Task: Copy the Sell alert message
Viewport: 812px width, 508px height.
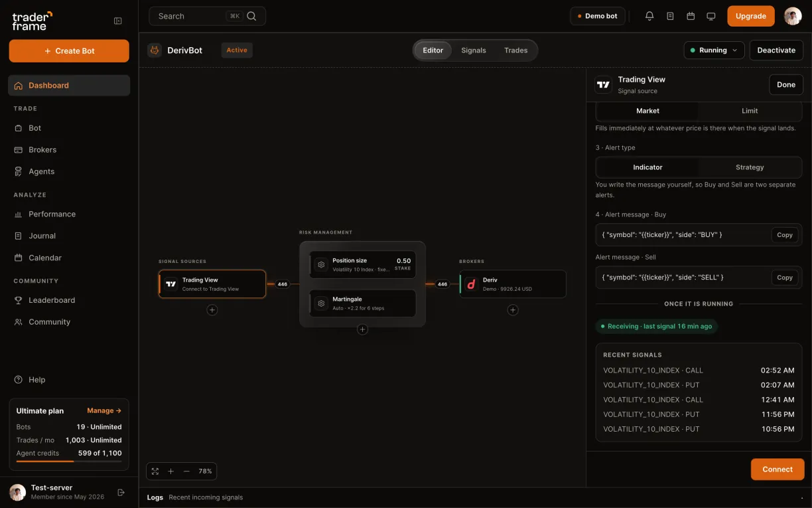Action: (785, 278)
